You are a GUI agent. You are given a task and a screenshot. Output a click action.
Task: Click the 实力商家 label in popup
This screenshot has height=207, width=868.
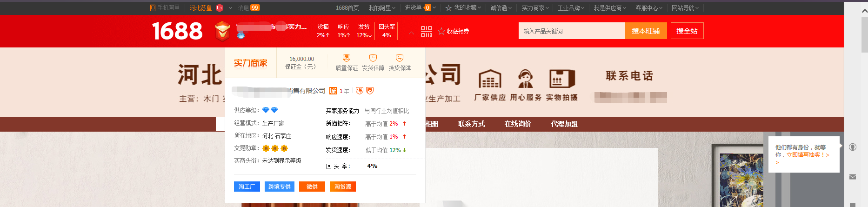tap(251, 63)
